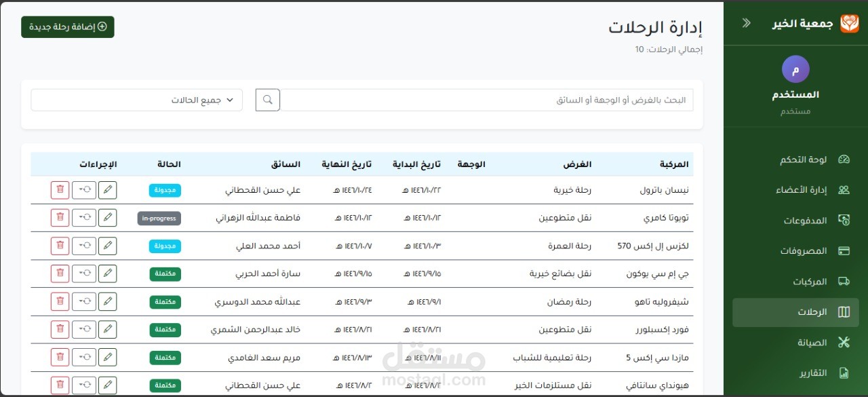The width and height of the screenshot is (868, 397).
Task: Click the map icon beside الرحلات
Action: pos(844,312)
